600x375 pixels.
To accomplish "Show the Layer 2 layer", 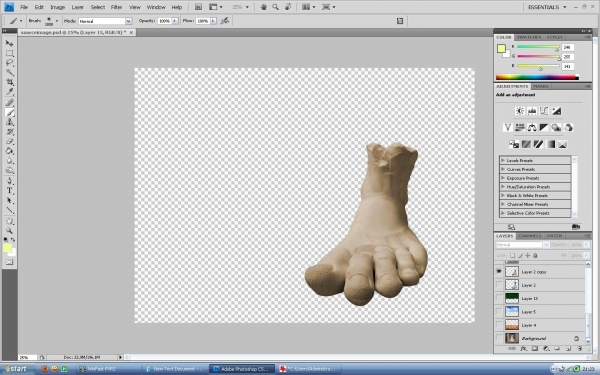I will point(499,285).
